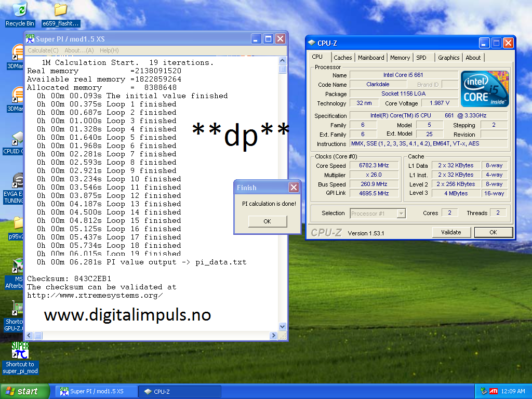Click the Code Name value Clarkdale
This screenshot has width=532, height=399.
[x=378, y=84]
